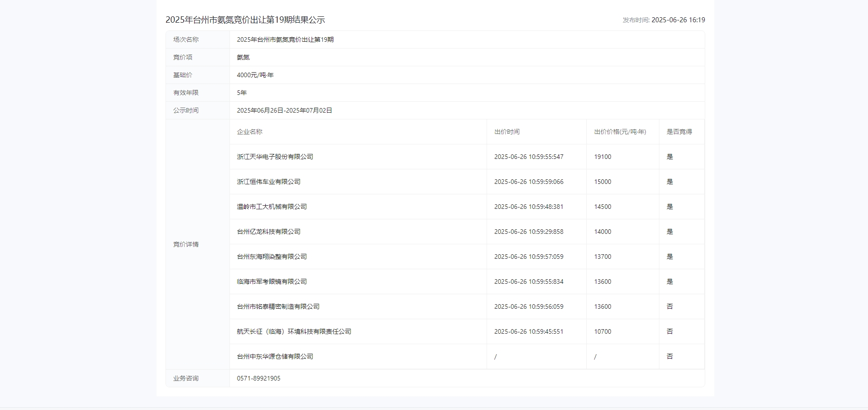Click 13600 in the 台州市铭泰精密制造 row
Viewport: 868px width, 410px height.
603,306
